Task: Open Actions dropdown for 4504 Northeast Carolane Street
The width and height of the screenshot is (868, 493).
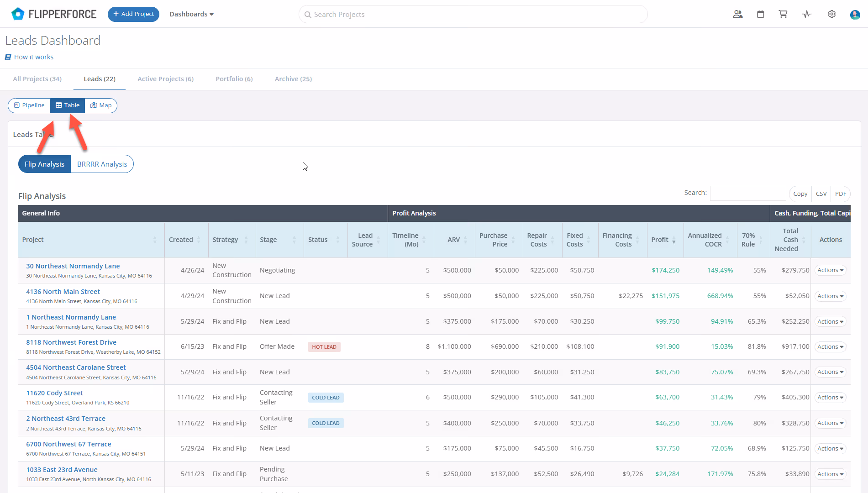Action: 831,372
